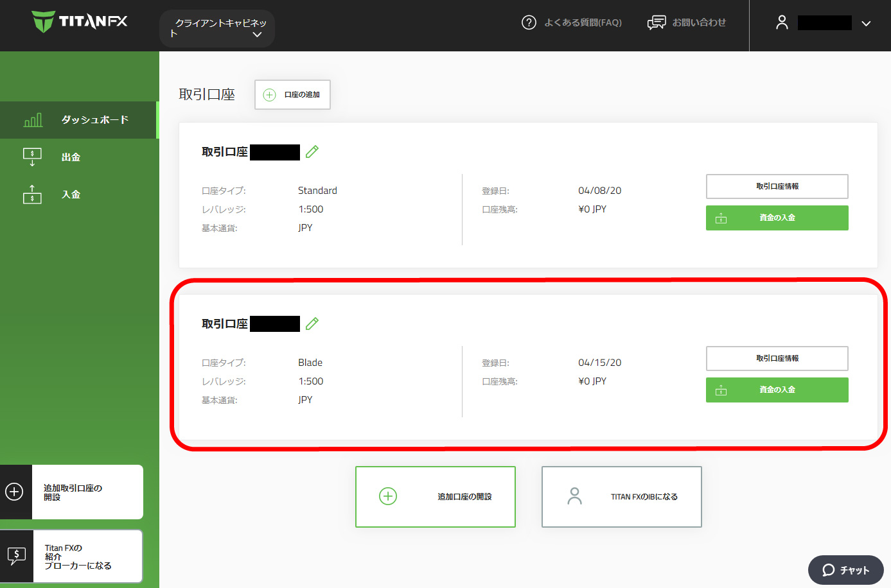Click deposit icon on Standard 資金の入金 button
The height and width of the screenshot is (588, 891).
[721, 218]
